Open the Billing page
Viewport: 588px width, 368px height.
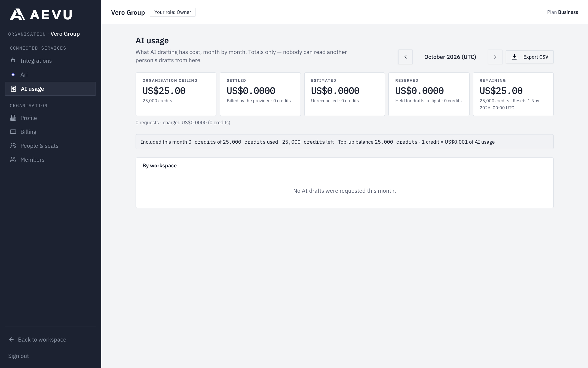[x=50, y=132]
